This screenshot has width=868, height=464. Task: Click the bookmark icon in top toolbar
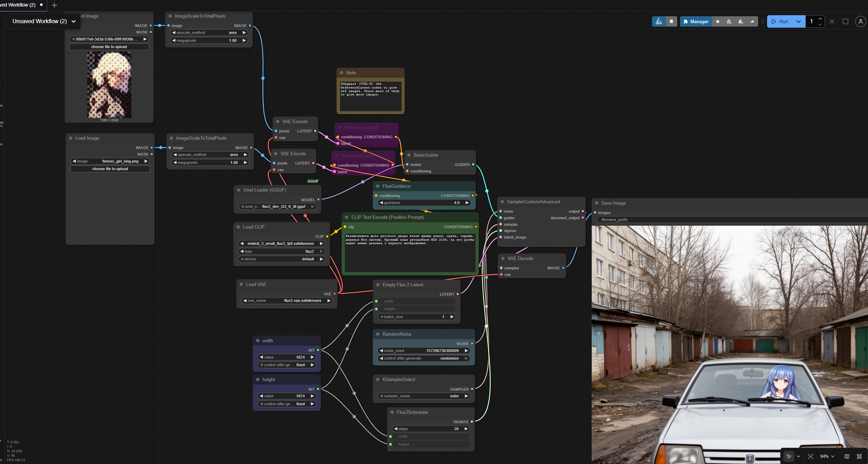(x=671, y=21)
